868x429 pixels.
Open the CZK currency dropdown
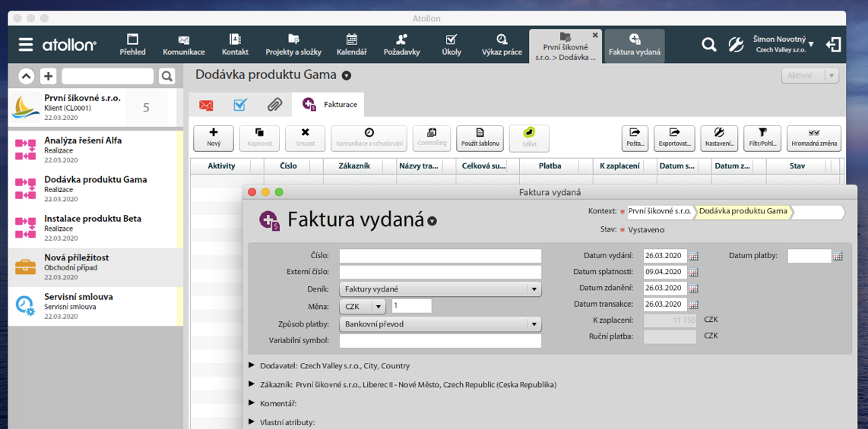coord(378,307)
